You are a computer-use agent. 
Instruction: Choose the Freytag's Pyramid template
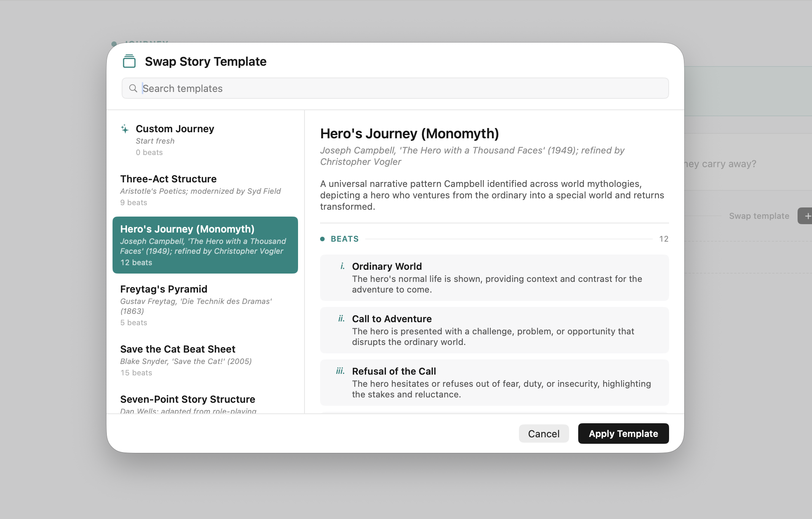click(x=205, y=305)
